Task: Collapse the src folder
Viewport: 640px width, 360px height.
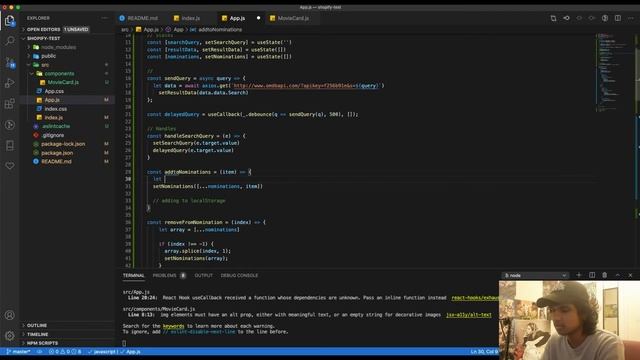Action: pos(45,65)
